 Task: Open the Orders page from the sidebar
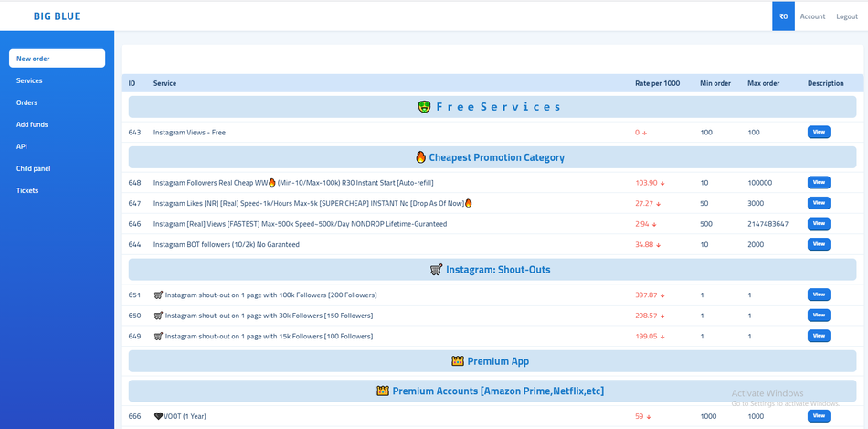[x=26, y=102]
